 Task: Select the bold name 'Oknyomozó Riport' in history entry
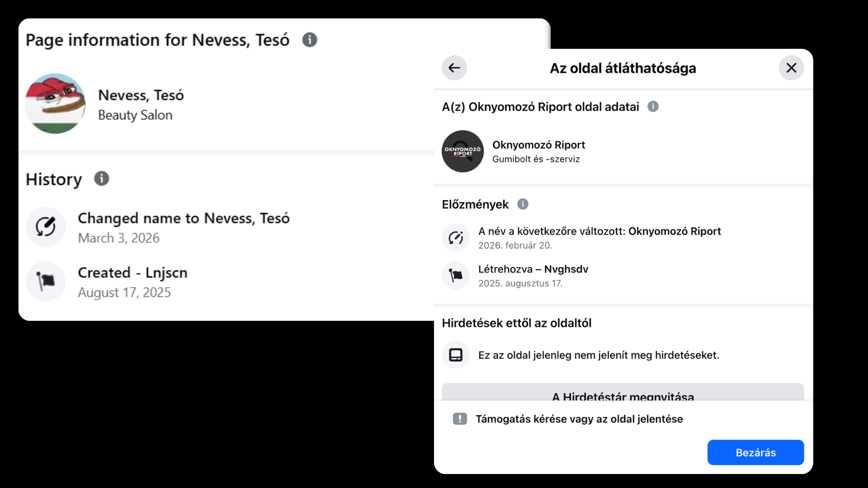point(674,231)
